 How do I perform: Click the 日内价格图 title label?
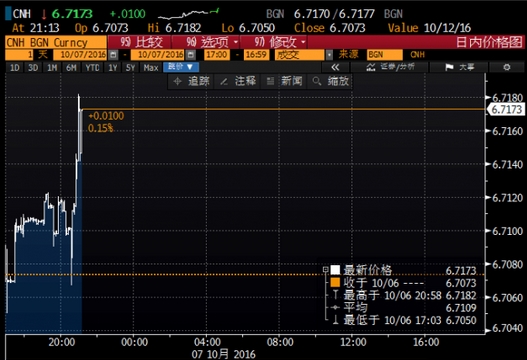pos(489,42)
